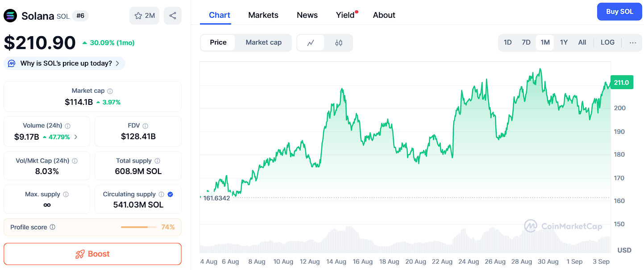This screenshot has width=644, height=270.
Task: Click the 608.9M SOL total supply value
Action: [138, 171]
